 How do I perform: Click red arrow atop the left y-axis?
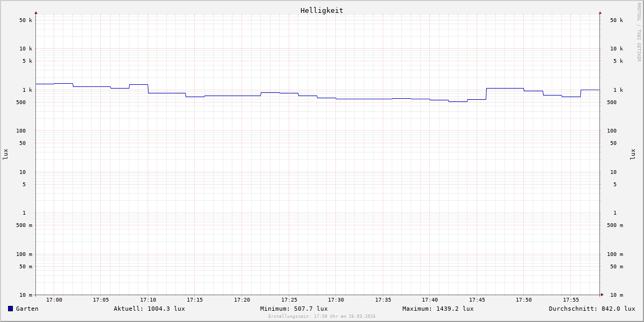coord(36,12)
